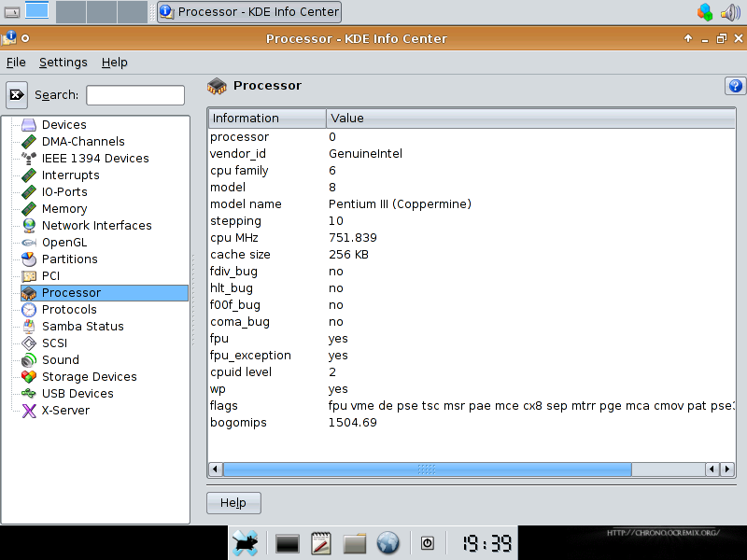747x560 pixels.
Task: Open the File menu
Action: click(x=16, y=63)
